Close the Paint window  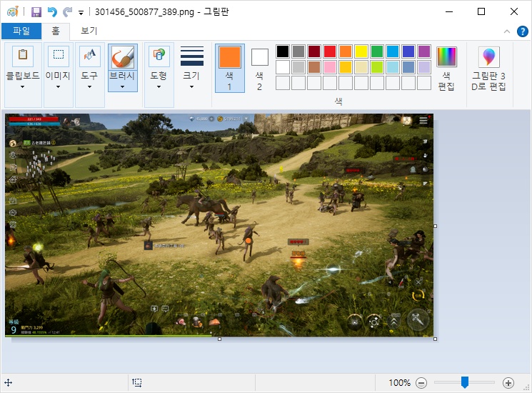[514, 11]
